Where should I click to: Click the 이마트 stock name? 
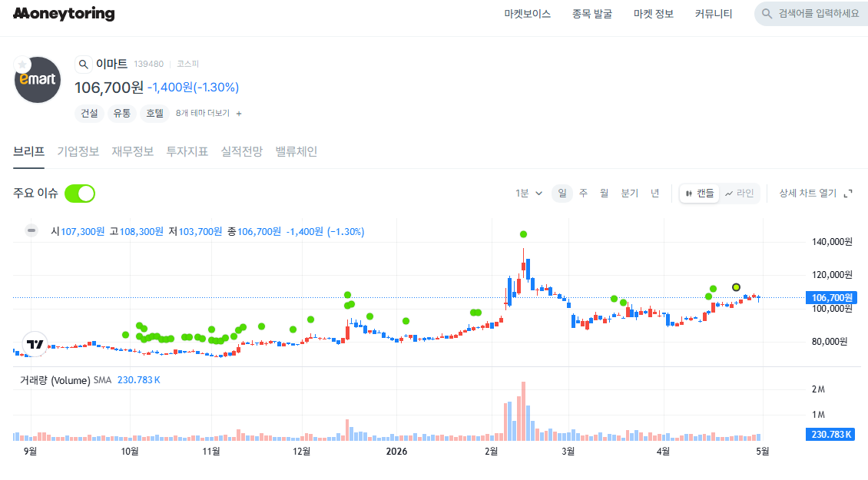[112, 65]
